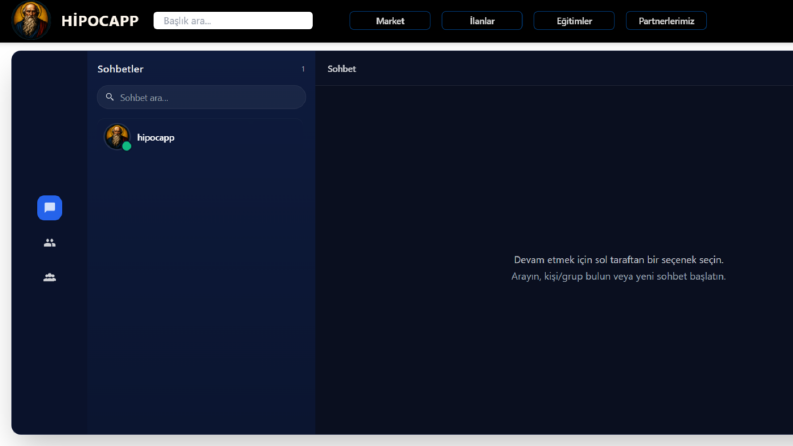Select the hipocapp conversation name
The image size is (793, 446).
click(156, 138)
